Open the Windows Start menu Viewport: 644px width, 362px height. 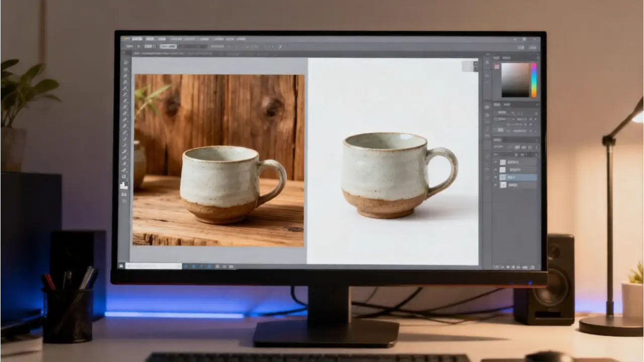[x=121, y=265]
